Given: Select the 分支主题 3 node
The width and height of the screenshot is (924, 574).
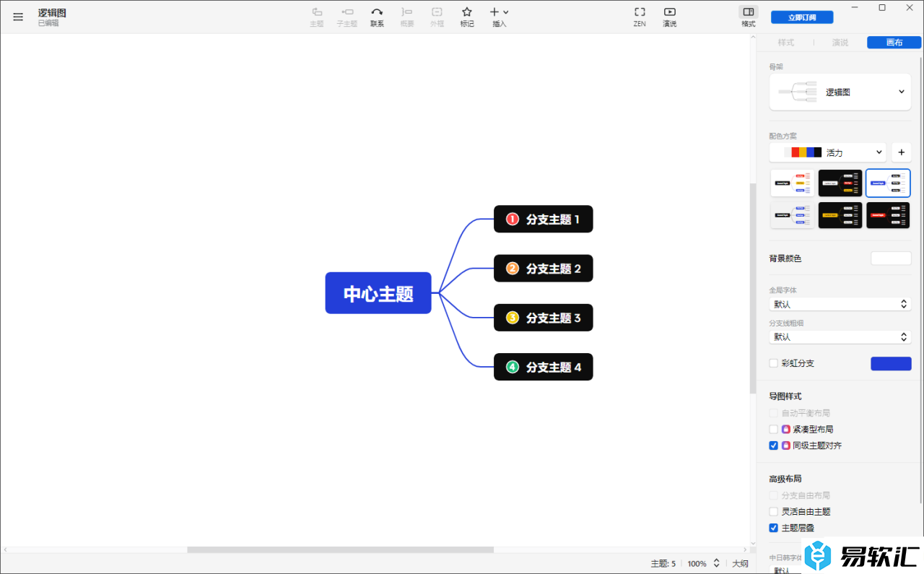Looking at the screenshot, I should [544, 318].
